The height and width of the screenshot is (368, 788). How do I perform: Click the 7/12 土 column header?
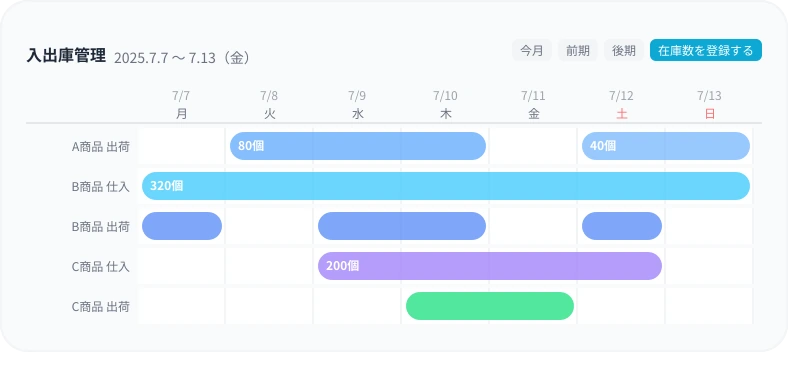[622, 105]
